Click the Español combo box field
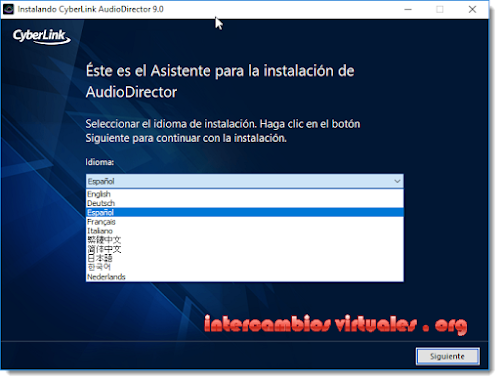The width and height of the screenshot is (500, 381). 245,181
